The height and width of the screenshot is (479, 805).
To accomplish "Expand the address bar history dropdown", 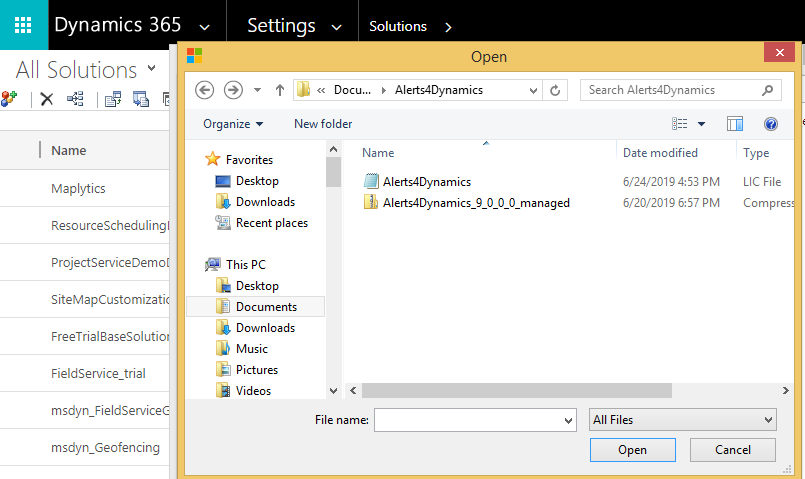I will click(533, 91).
